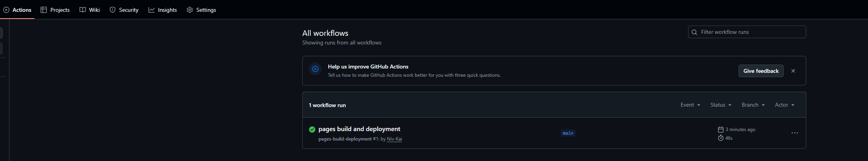Screen dimensions: 868x161
Task: Expand the Actor filter dropdown
Action: pos(785,105)
